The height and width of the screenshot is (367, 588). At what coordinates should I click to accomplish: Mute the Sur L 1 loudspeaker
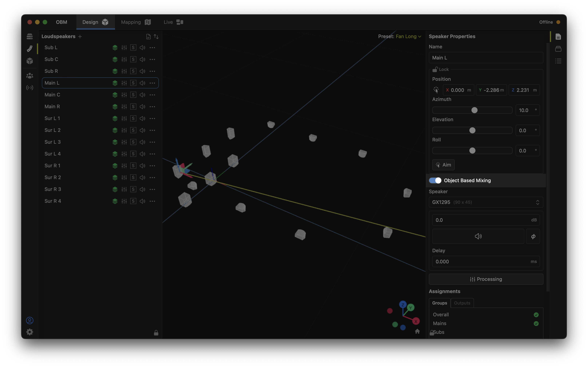142,119
